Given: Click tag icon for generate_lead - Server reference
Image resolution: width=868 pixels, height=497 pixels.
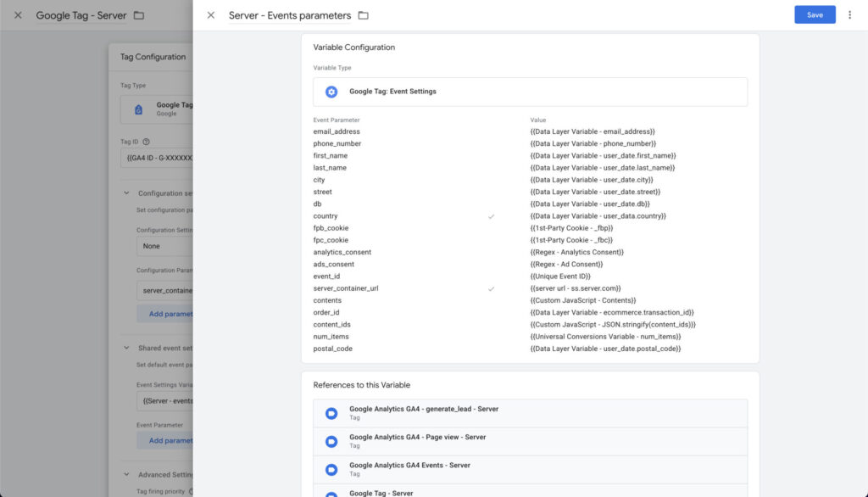Looking at the screenshot, I should tap(331, 413).
